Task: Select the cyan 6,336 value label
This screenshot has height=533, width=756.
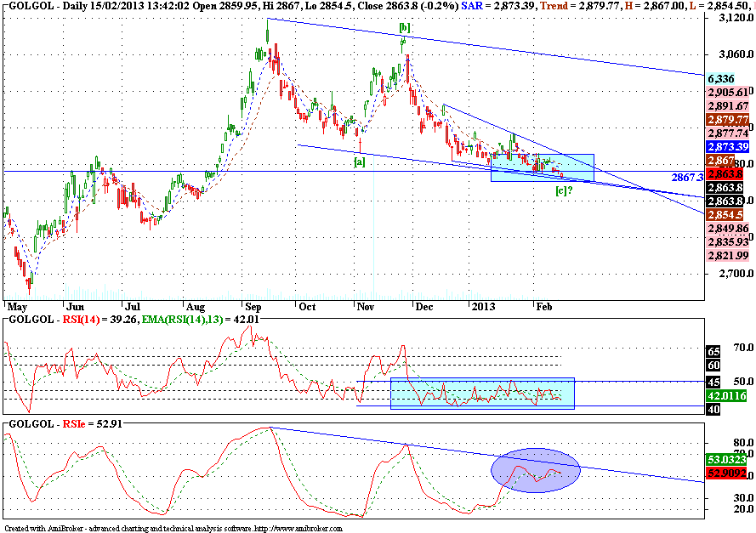Action: pyautogui.click(x=721, y=78)
